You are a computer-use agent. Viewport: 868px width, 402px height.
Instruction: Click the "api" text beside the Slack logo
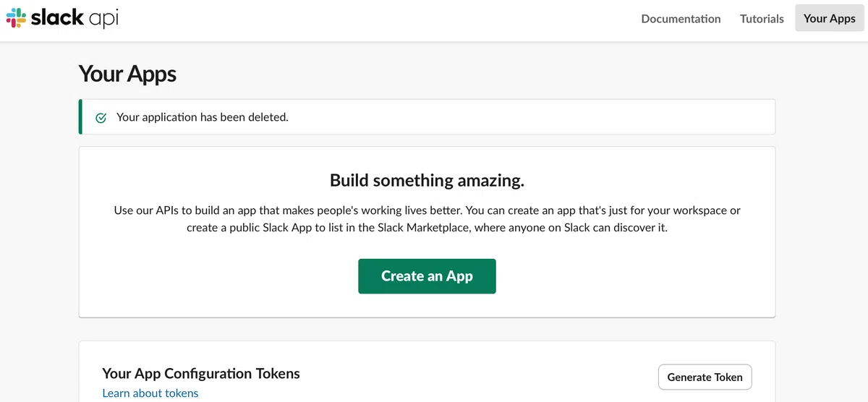(x=103, y=20)
